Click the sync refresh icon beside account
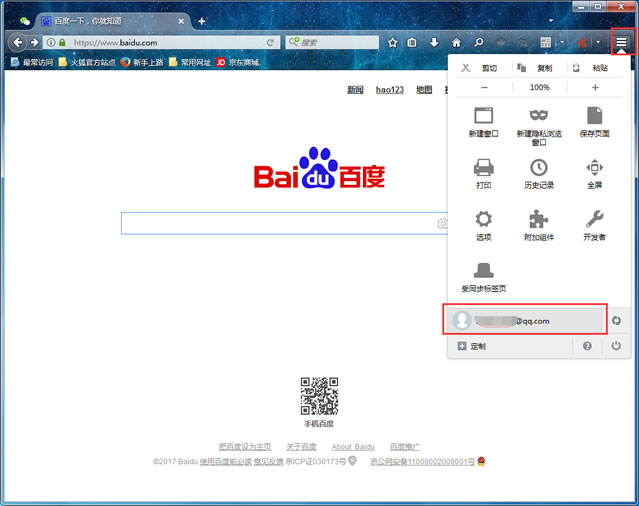This screenshot has height=506, width=639. (x=617, y=321)
